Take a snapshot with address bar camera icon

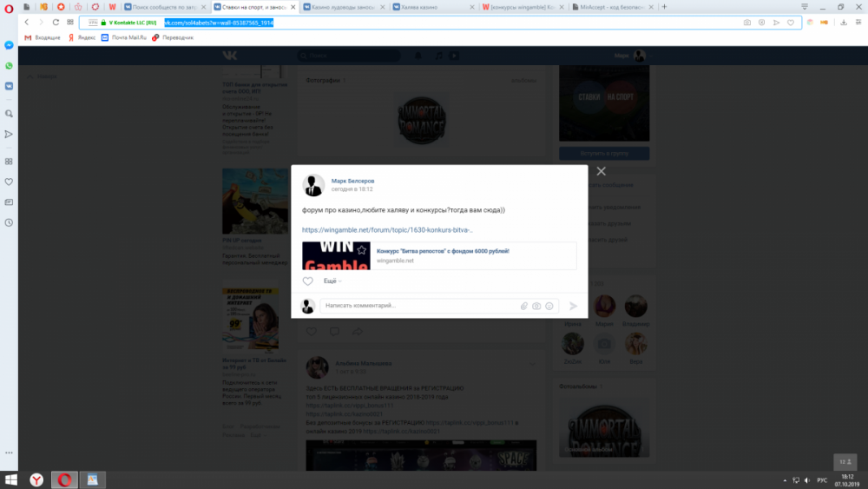pyautogui.click(x=747, y=23)
